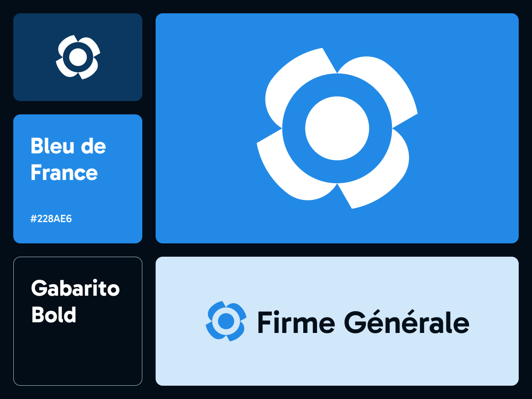
Task: Click empty space below "Bold" in outlined tile
Action: [x=78, y=355]
